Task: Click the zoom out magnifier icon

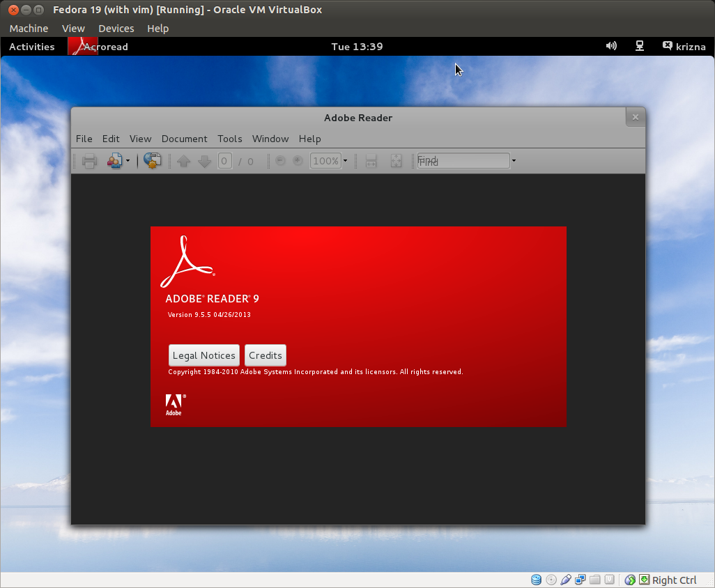Action: click(x=279, y=160)
